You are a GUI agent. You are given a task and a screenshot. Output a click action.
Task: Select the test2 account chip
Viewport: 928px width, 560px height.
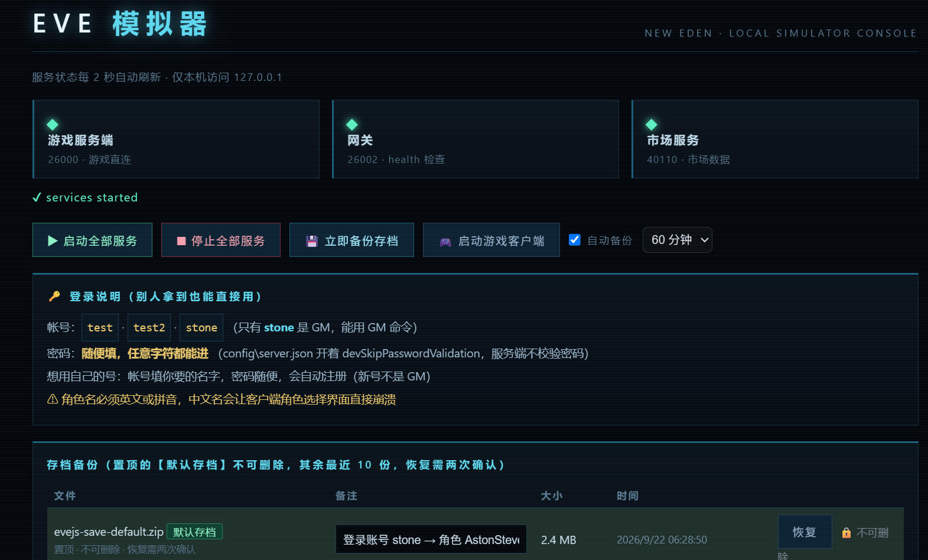tap(149, 327)
